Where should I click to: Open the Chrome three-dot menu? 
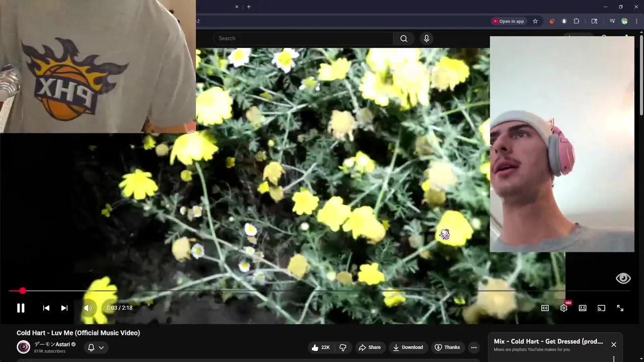pos(636,21)
